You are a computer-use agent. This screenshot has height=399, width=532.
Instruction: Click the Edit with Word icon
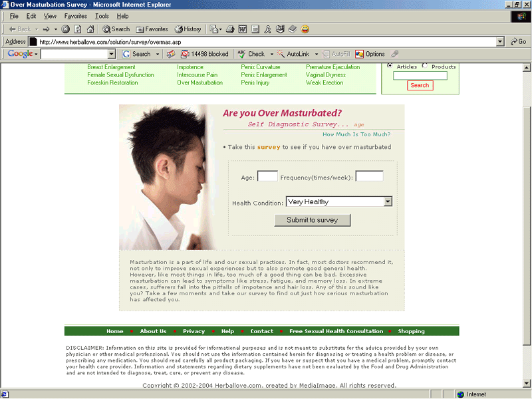(243, 29)
